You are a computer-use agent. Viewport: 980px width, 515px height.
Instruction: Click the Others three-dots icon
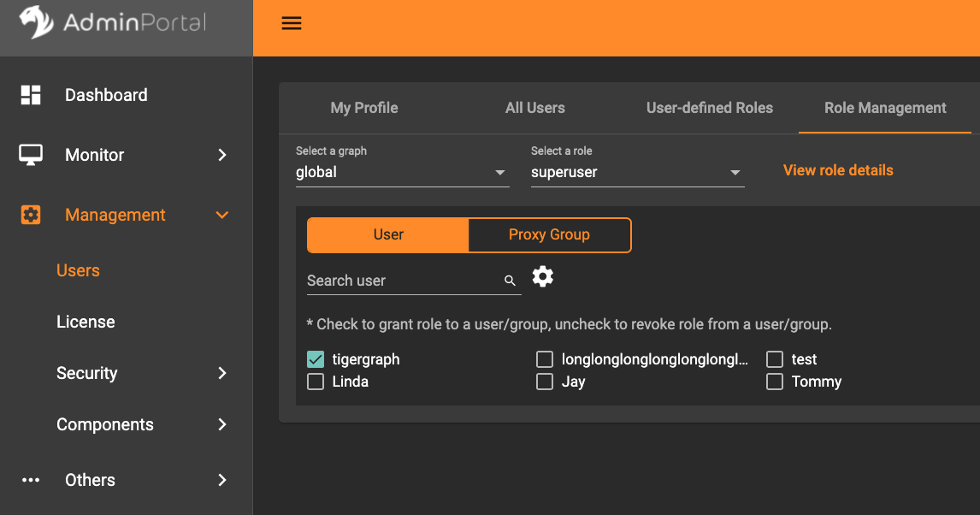[x=31, y=480]
